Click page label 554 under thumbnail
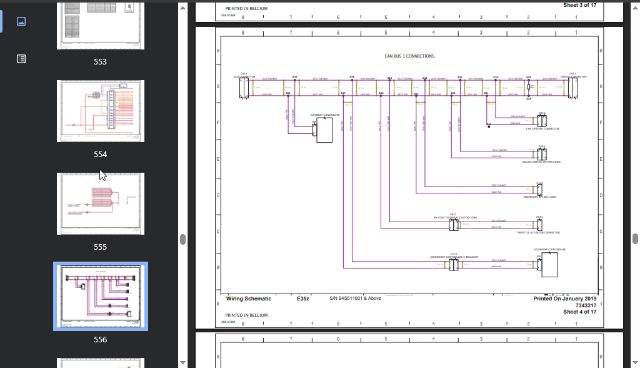640x368 pixels. pos(100,154)
